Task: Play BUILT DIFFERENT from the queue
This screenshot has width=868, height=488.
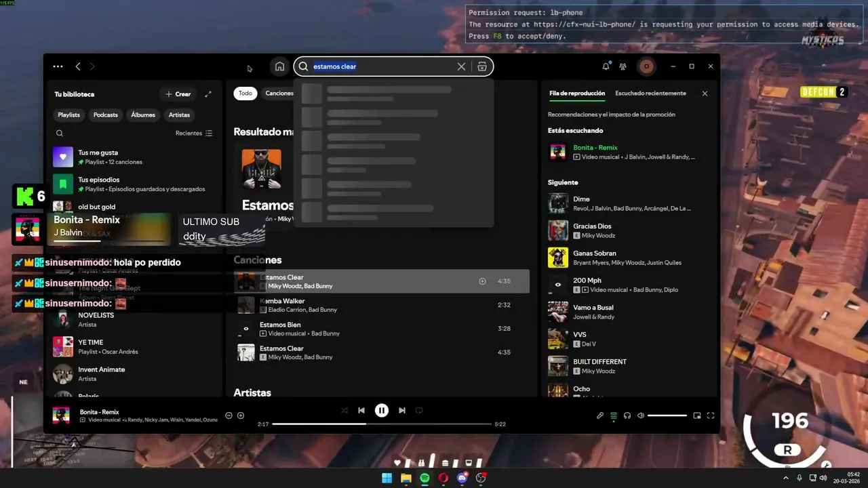Action: point(627,366)
